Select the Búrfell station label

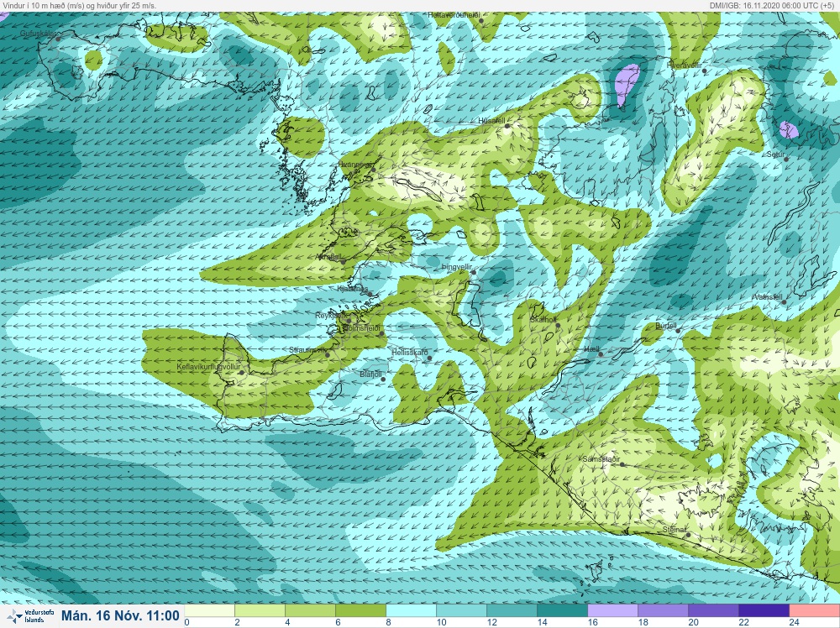(666, 326)
